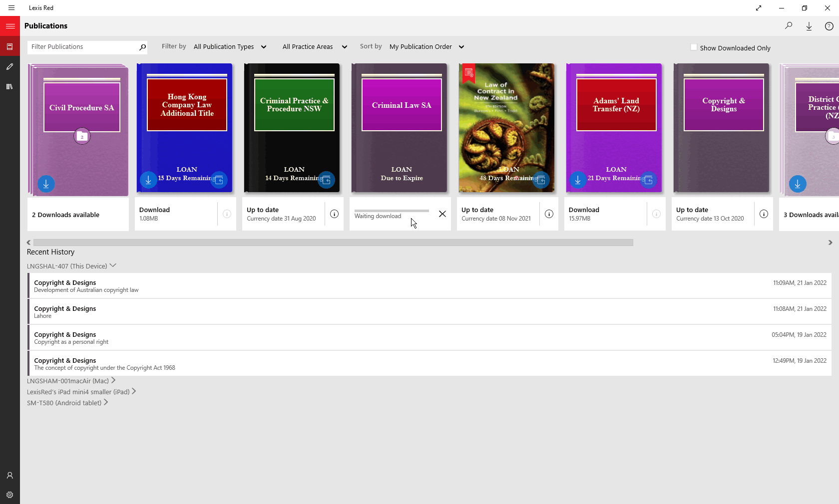Viewport: 839px width, 504px height.
Task: Expand SM-T580 Android tablet history
Action: click(x=67, y=403)
